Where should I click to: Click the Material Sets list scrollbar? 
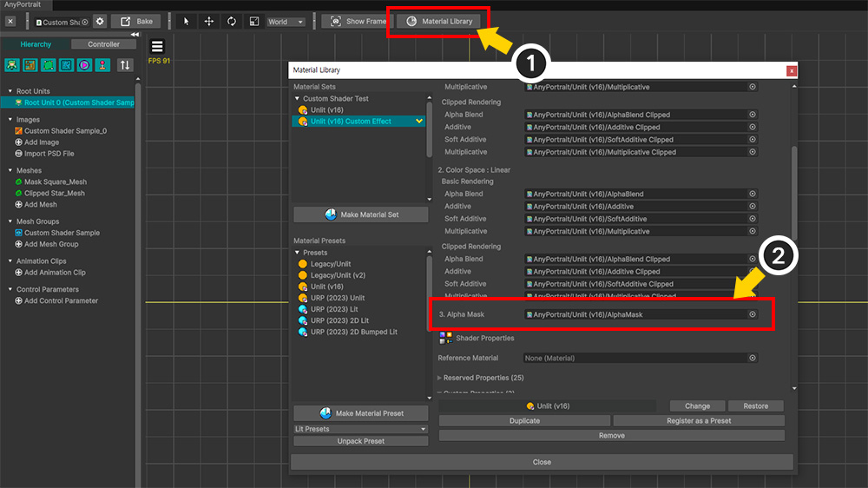429,130
